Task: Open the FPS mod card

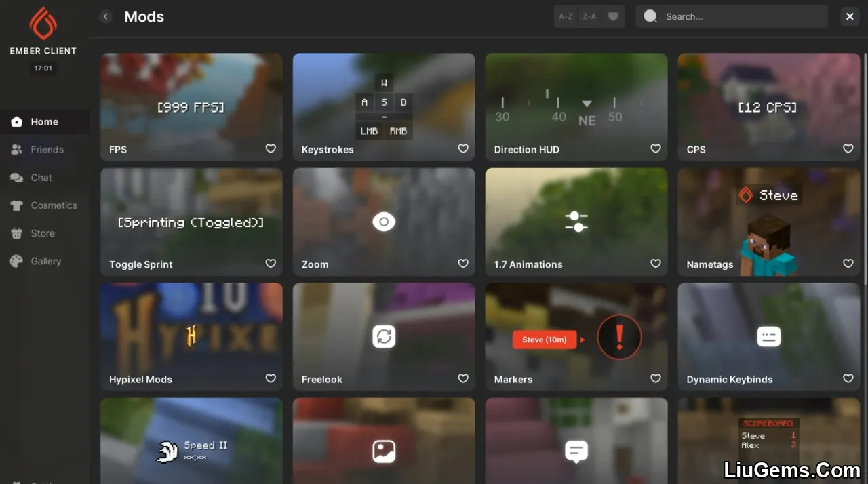Action: pyautogui.click(x=191, y=107)
